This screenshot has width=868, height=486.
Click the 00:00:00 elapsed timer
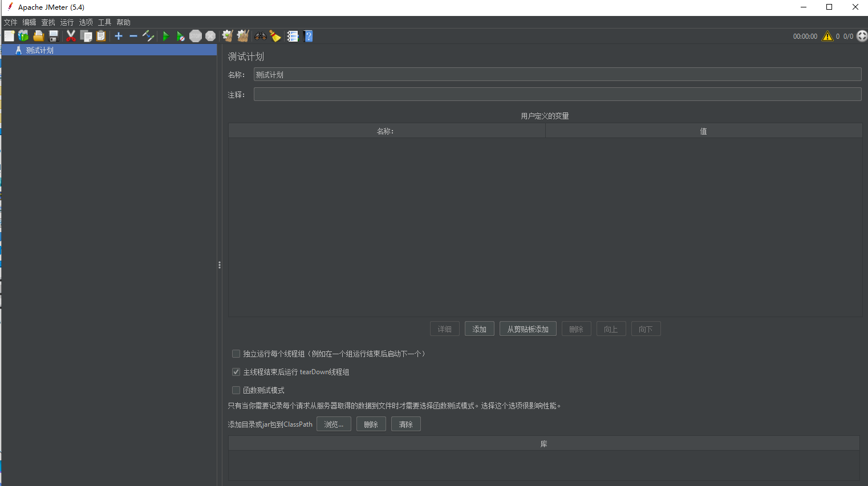tap(805, 37)
